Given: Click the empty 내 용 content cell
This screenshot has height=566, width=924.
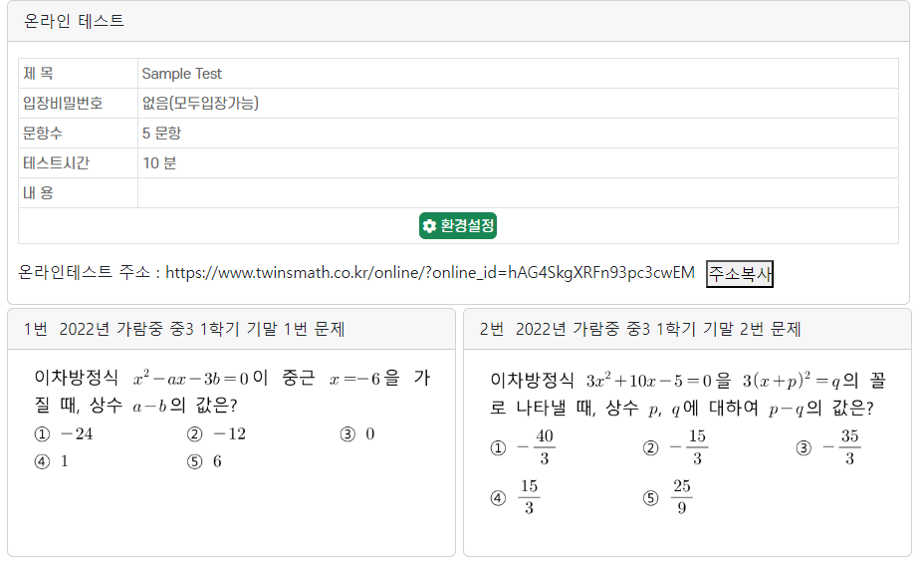Looking at the screenshot, I should (518, 192).
